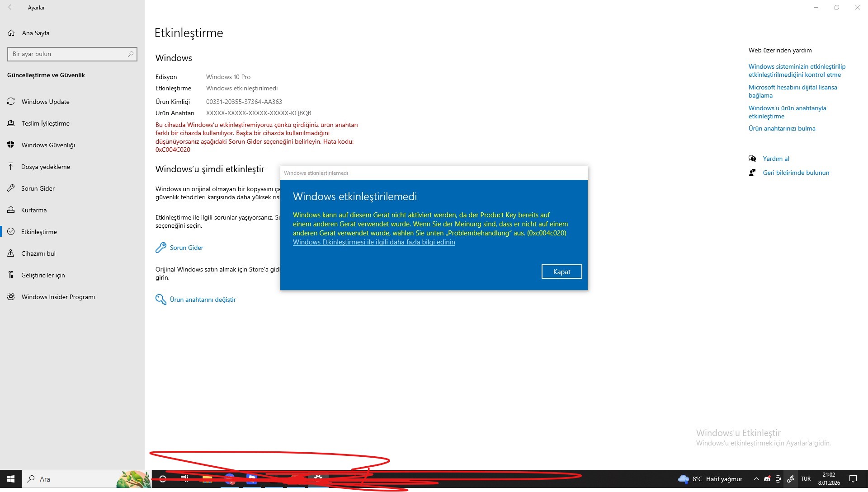Open the clock showing 21:02
The image size is (868, 492).
click(829, 479)
